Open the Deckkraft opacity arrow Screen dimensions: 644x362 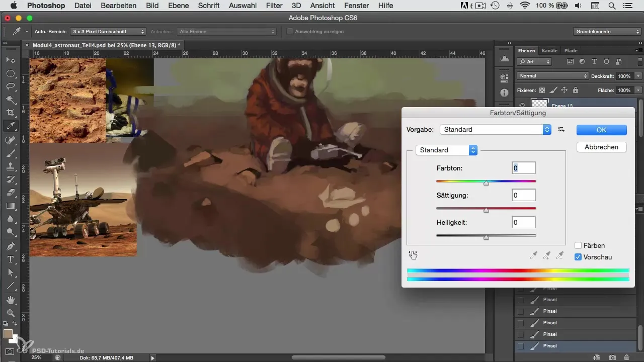point(638,76)
